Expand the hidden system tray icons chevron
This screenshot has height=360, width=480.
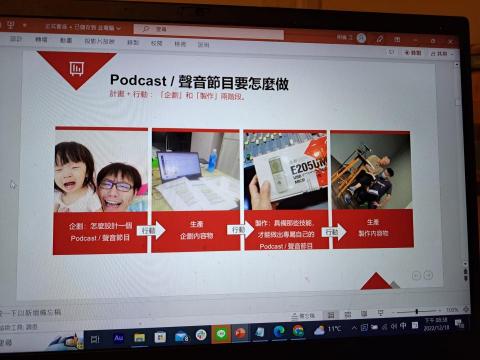tap(354, 328)
